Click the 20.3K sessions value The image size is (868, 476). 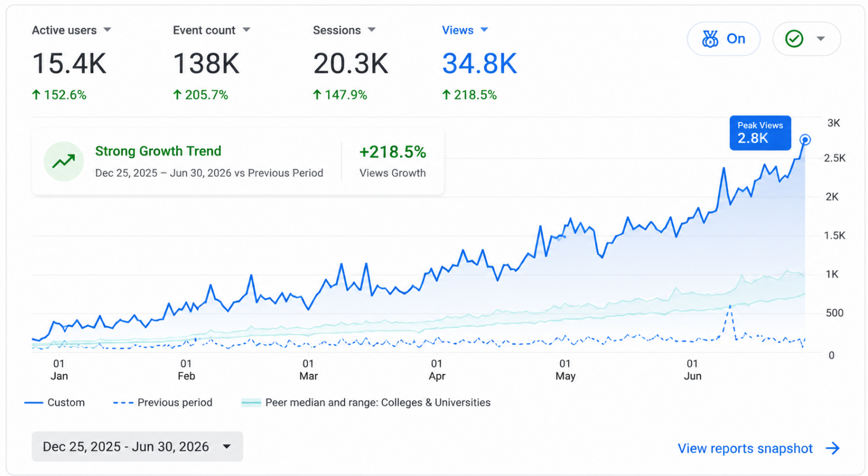[x=350, y=63]
